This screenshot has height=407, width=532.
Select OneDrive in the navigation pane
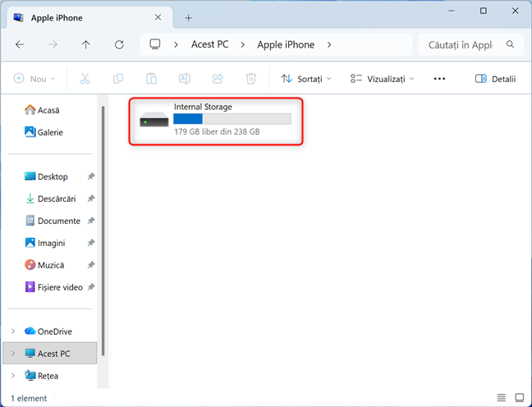[x=48, y=331]
